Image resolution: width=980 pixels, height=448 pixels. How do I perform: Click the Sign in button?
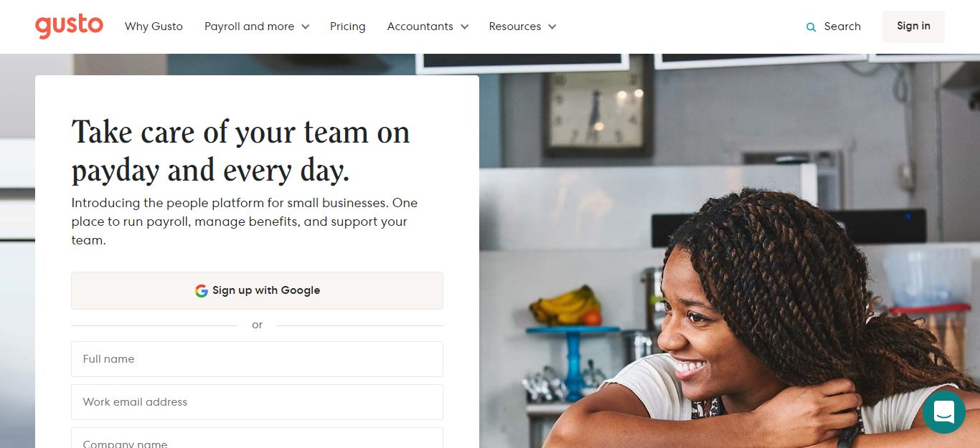coord(913,27)
